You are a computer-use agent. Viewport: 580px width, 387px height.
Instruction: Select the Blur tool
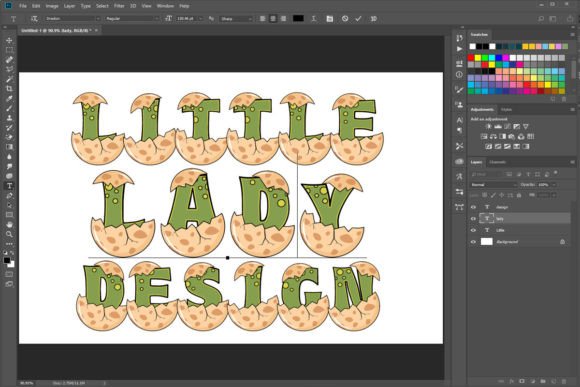point(9,157)
